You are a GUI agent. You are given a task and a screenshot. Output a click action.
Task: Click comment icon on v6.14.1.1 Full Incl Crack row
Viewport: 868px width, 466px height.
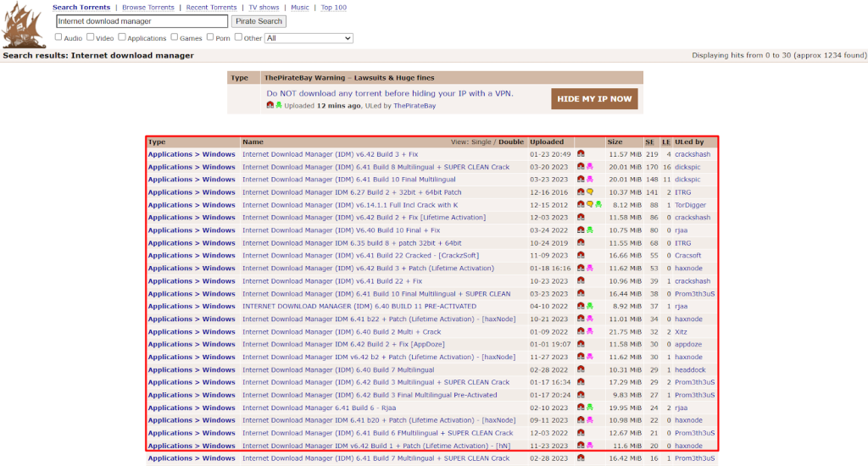590,205
